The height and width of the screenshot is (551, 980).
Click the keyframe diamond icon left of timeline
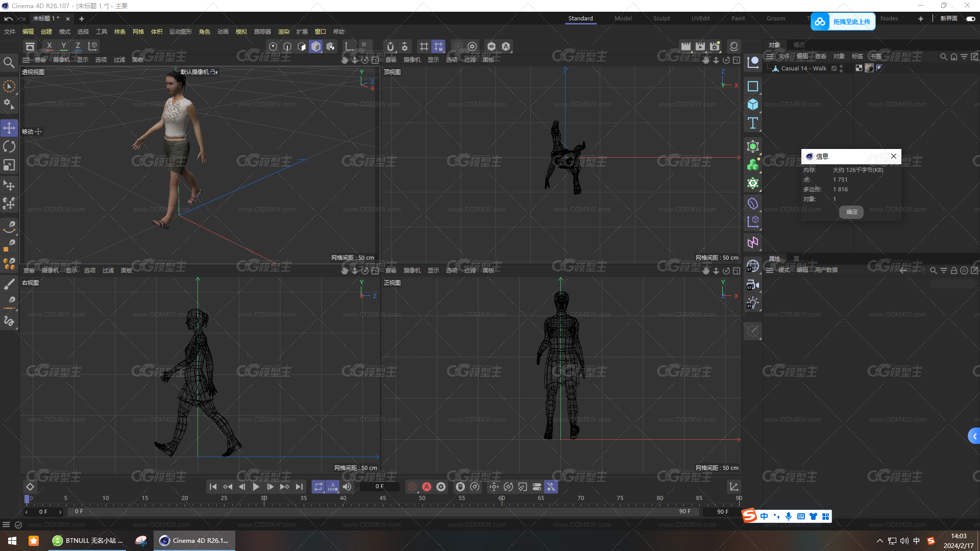tap(30, 487)
